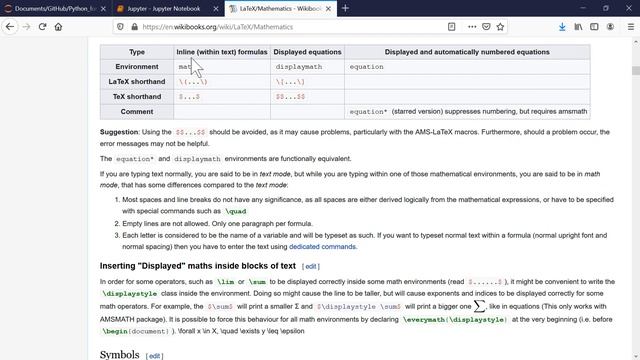The width and height of the screenshot is (640, 360).
Task: Click the tracking protection shield icon
Action: click(120, 27)
